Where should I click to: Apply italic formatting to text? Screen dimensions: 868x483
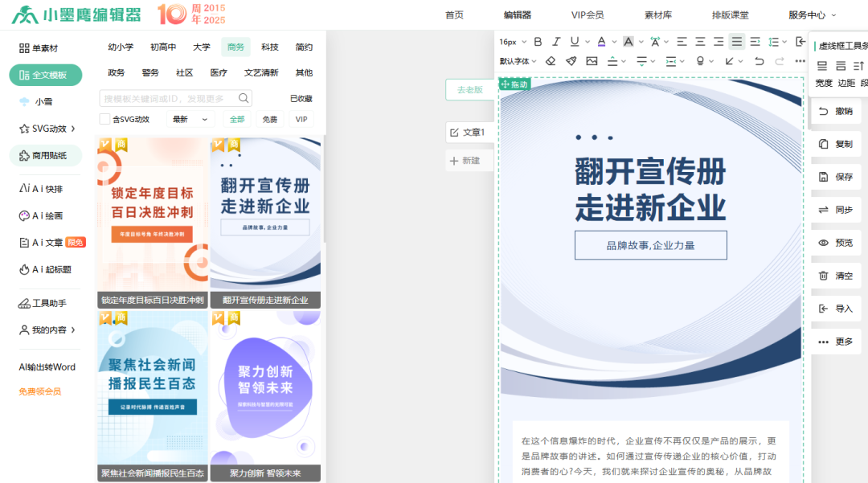[555, 42]
